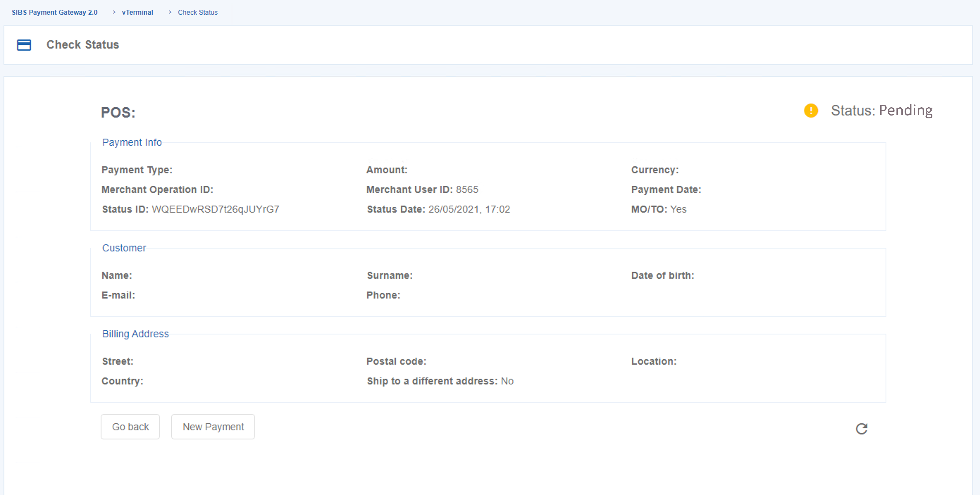Image resolution: width=980 pixels, height=495 pixels.
Task: Click the Payment Info section heading
Action: (132, 142)
